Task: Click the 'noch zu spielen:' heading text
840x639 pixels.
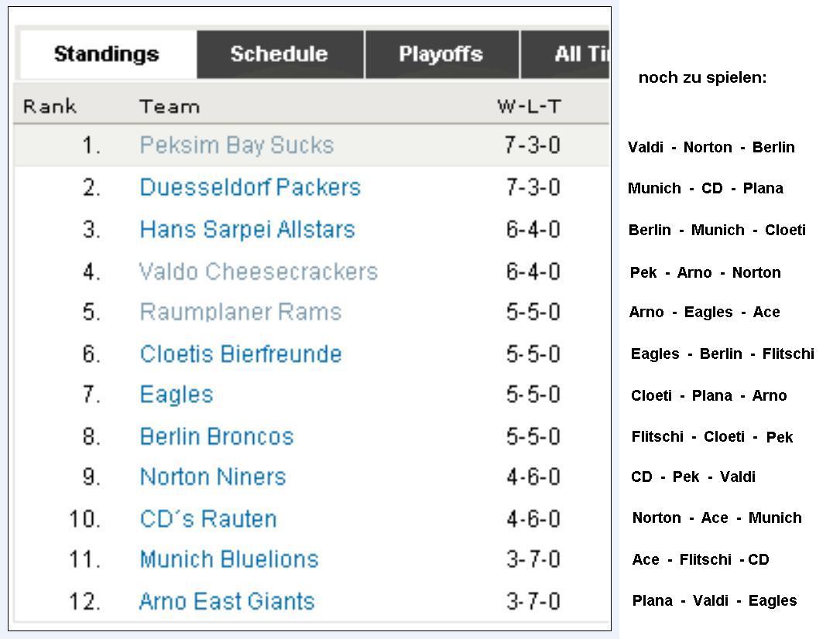Action: click(702, 77)
